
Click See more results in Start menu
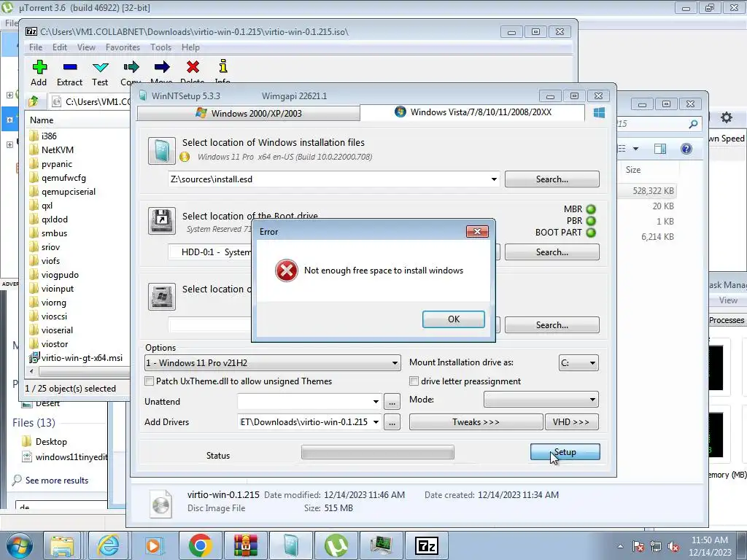pos(57,481)
